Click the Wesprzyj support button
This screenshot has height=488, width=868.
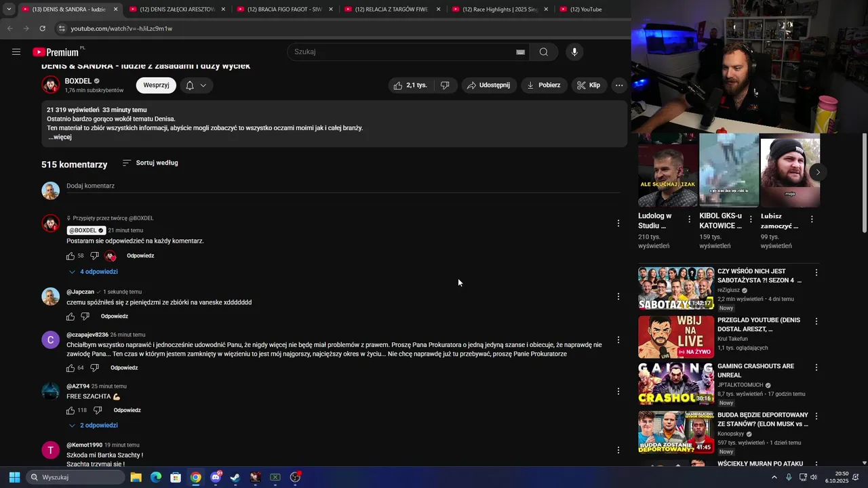click(x=156, y=85)
